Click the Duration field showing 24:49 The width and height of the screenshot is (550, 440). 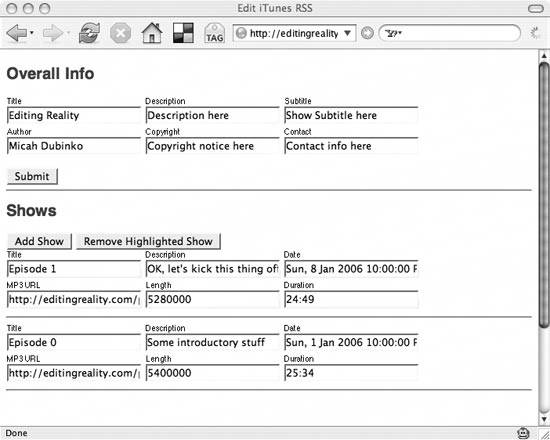[351, 300]
